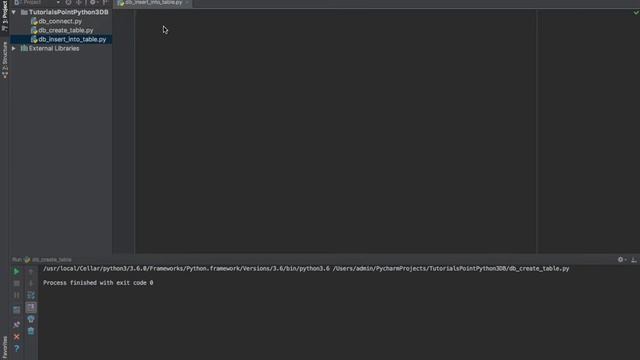This screenshot has height=360, width=640.
Task: Close the Run tab with red X icon
Action: 16,337
